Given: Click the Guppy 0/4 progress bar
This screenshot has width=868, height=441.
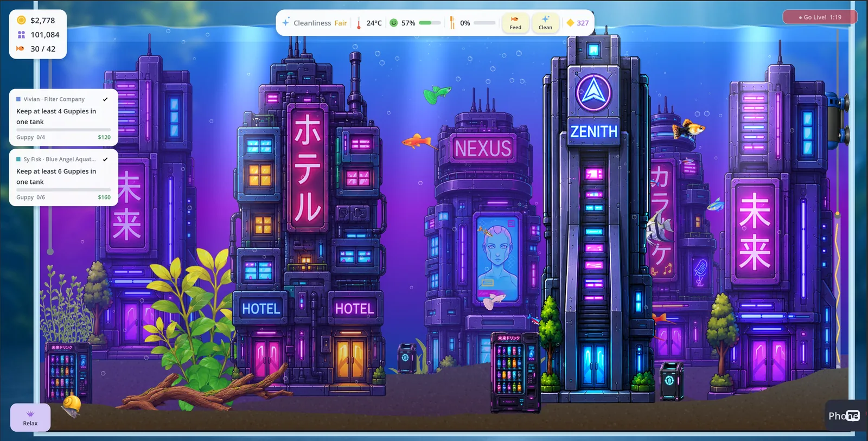Looking at the screenshot, I should pyautogui.click(x=63, y=130).
